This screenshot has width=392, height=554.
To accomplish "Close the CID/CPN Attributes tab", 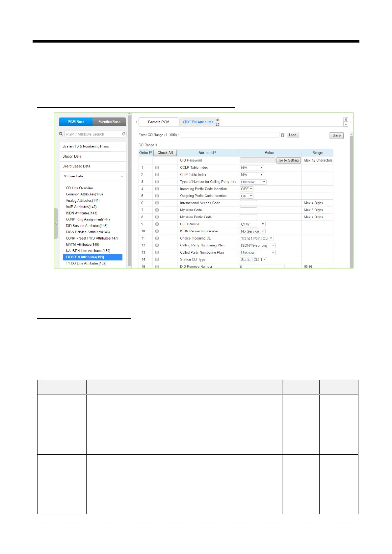I will click(x=218, y=120).
